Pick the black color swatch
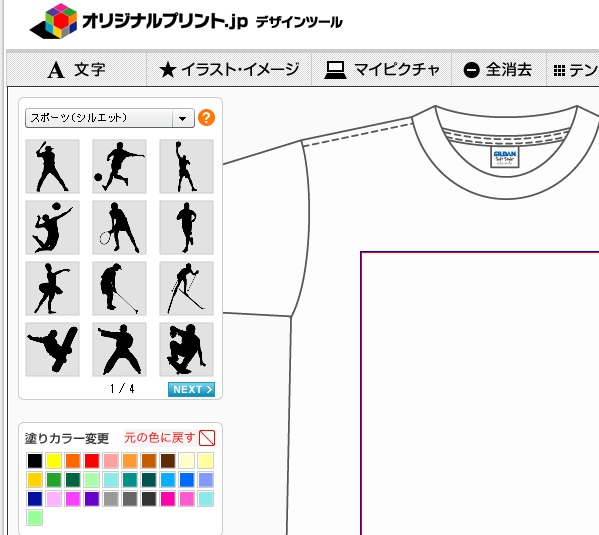Viewport: 599px width, 535px height. tap(35, 461)
